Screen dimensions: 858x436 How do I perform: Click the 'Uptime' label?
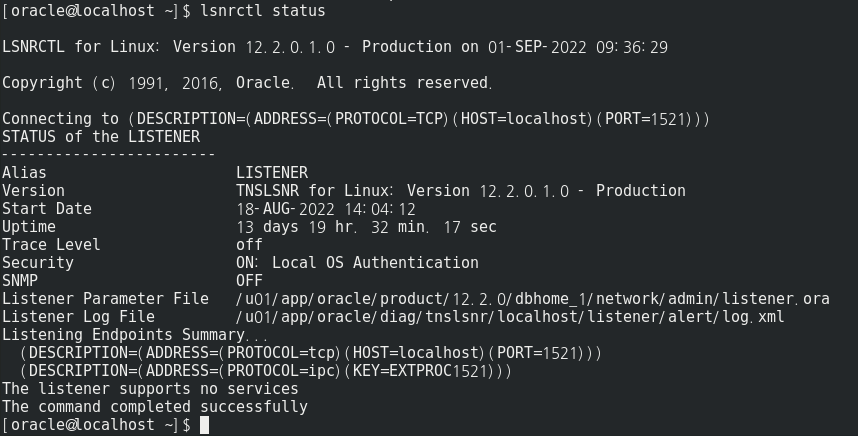[29, 227]
